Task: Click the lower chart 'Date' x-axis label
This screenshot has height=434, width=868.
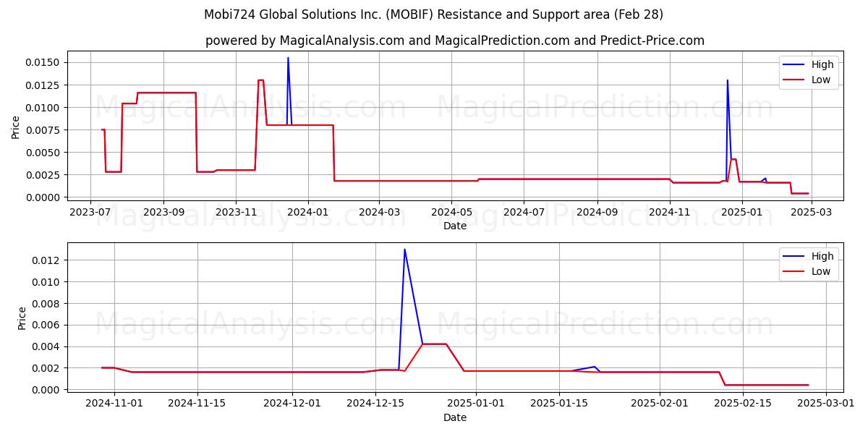Action: click(x=455, y=417)
